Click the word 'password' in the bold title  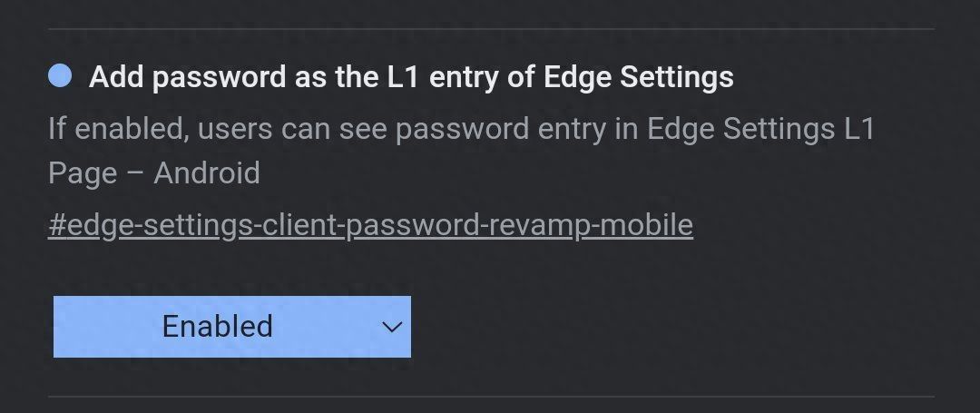pyautogui.click(x=220, y=78)
